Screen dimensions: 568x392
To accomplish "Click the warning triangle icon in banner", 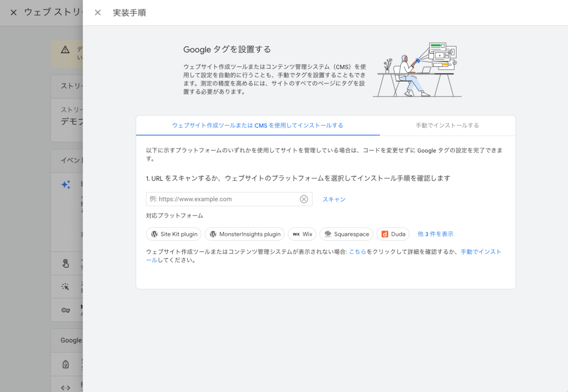I will coord(65,49).
